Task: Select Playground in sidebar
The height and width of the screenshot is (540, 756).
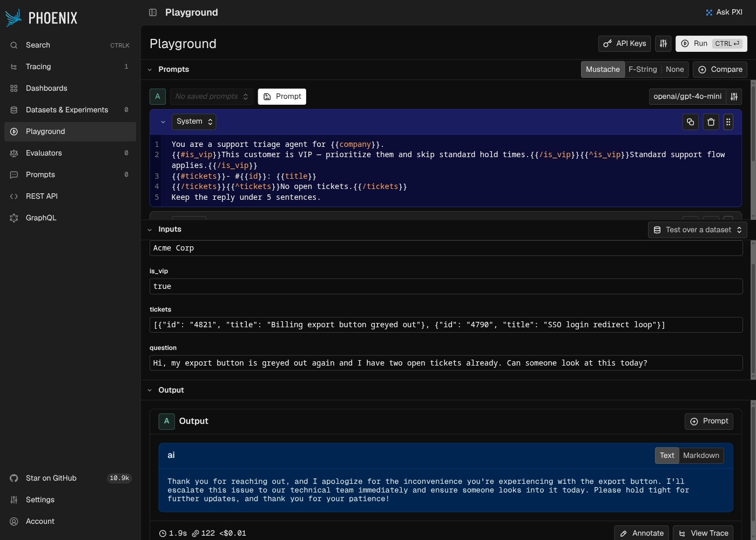Action: (x=70, y=132)
